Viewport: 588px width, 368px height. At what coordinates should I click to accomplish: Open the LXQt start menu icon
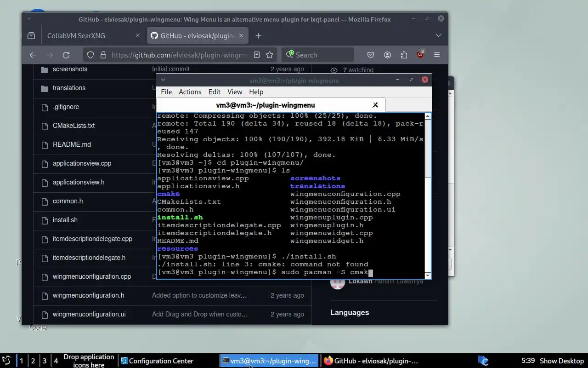coord(6,361)
